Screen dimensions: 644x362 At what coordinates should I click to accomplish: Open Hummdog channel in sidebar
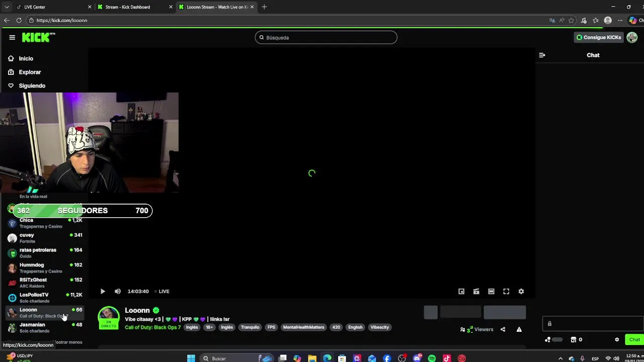45,267
